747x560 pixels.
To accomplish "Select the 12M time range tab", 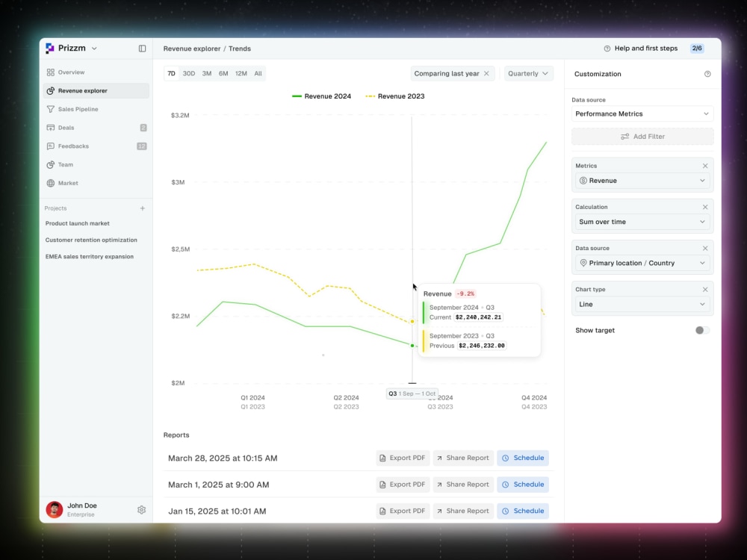I will [241, 73].
